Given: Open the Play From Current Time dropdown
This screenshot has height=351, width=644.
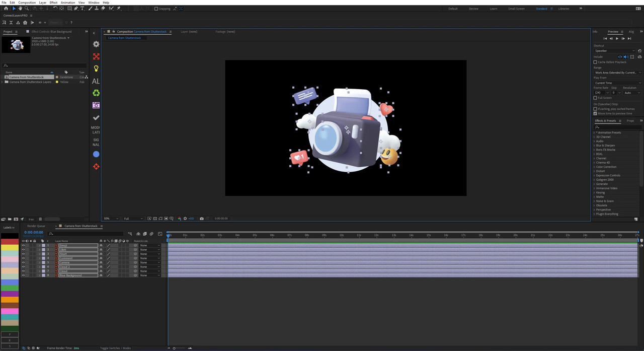Looking at the screenshot, I should pos(618,83).
